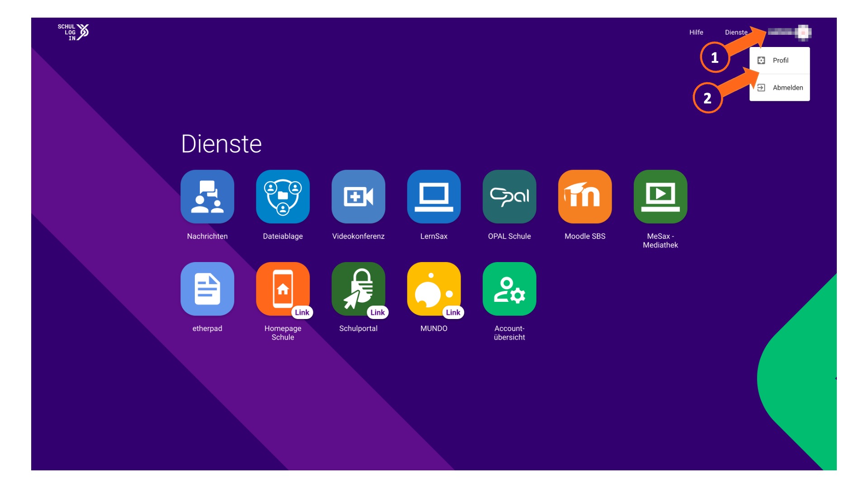Open the LernSax laptop icon

434,197
